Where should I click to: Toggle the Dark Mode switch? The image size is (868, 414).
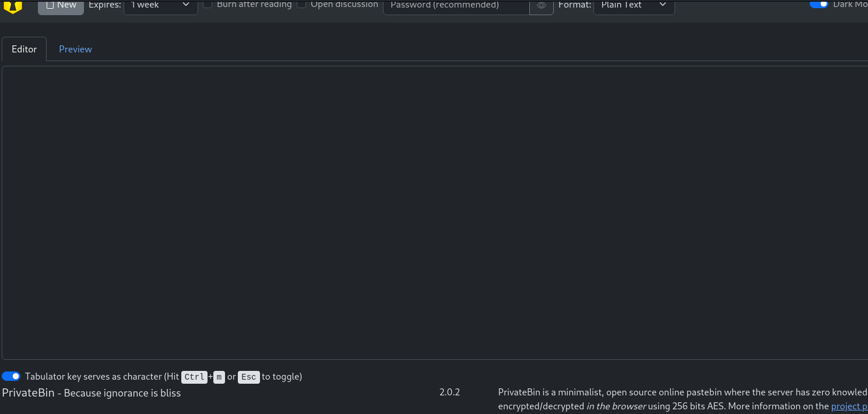[818, 4]
